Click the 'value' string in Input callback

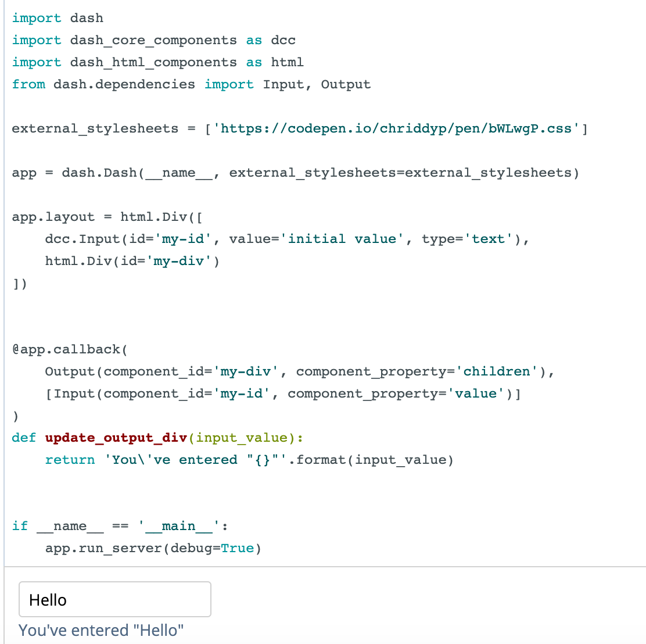pyautogui.click(x=475, y=393)
